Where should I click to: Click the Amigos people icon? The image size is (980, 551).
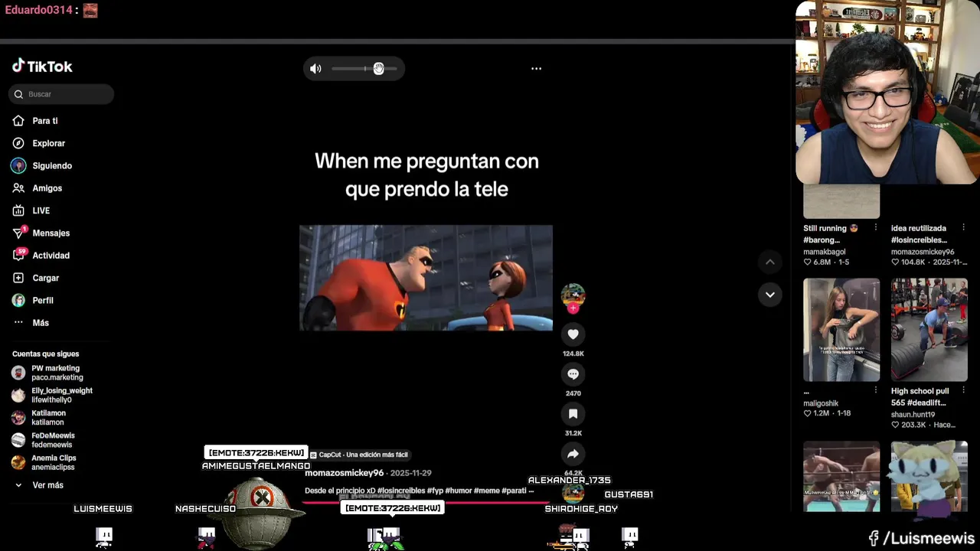click(18, 188)
